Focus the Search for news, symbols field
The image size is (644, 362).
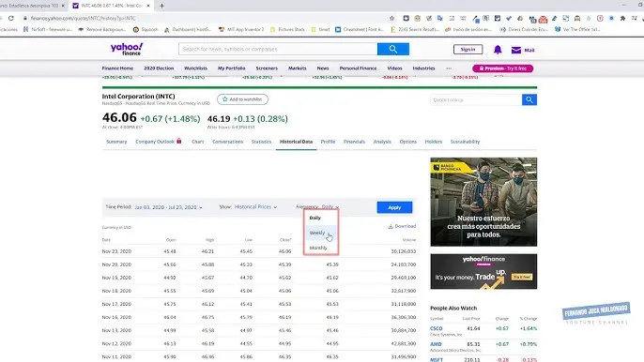(278, 50)
